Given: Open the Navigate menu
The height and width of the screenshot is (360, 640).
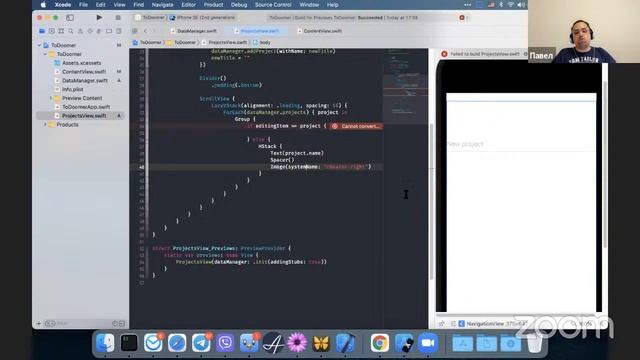Looking at the screenshot, I should (x=162, y=5).
